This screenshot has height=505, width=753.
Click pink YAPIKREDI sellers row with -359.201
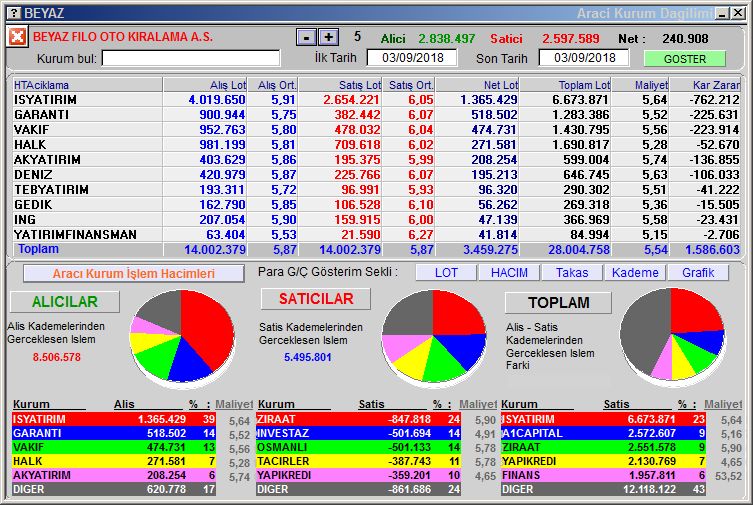(359, 475)
